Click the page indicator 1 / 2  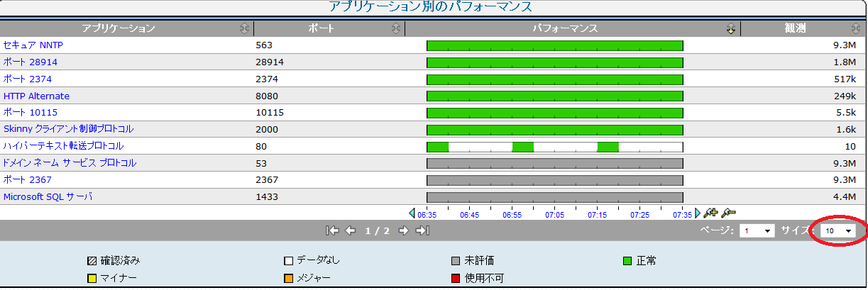[378, 231]
